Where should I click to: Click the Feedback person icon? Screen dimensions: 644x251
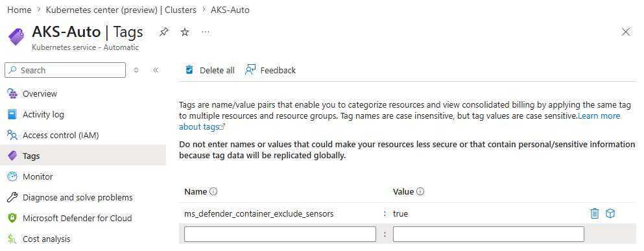coord(250,70)
